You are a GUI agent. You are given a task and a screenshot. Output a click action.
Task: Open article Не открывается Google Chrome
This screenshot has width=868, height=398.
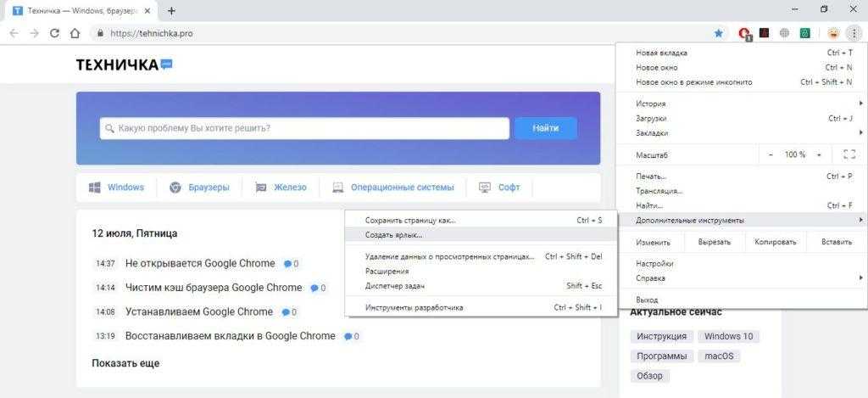click(200, 263)
